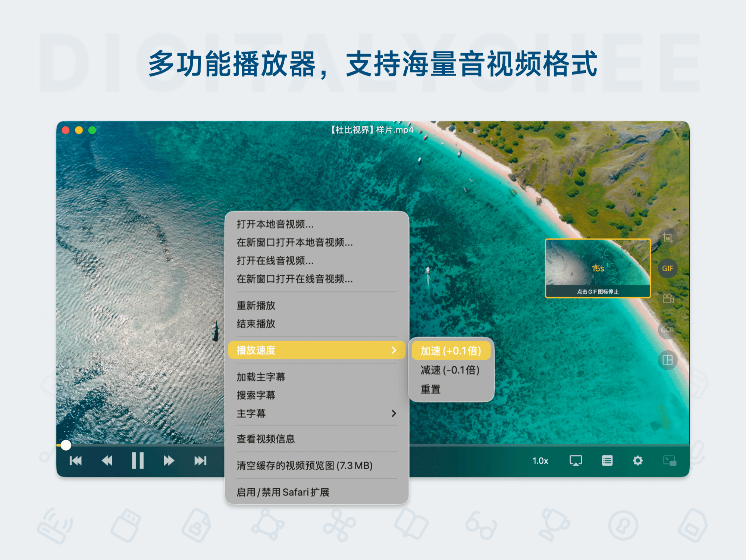Open playback settings with the gear icon
This screenshot has width=746, height=560.
pos(638,460)
